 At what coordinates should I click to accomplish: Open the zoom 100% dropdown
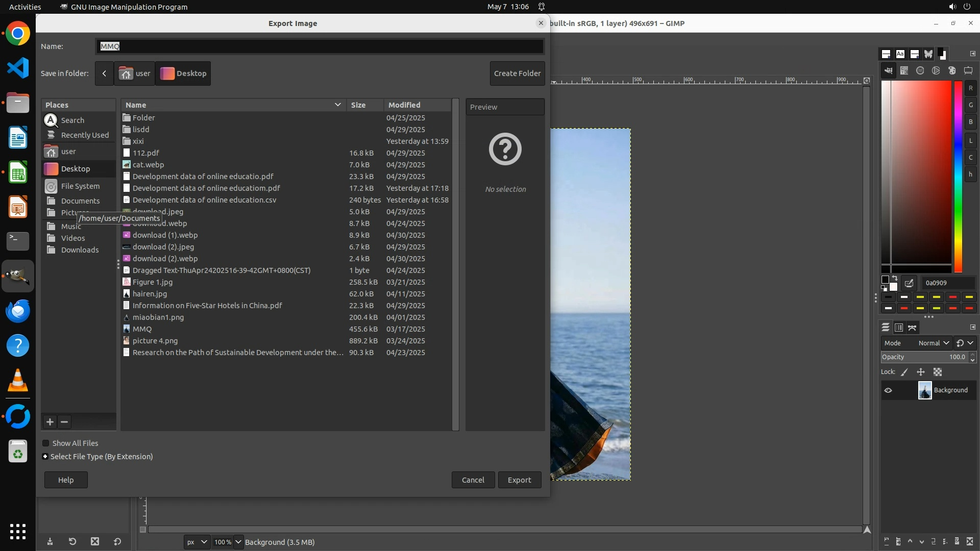pos(238,542)
